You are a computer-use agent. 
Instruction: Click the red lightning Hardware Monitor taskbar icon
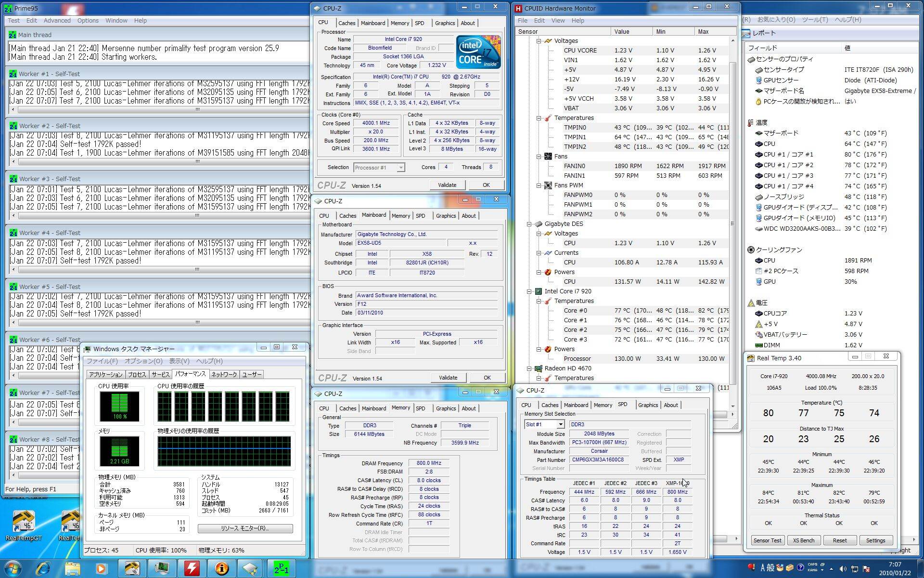coord(192,568)
